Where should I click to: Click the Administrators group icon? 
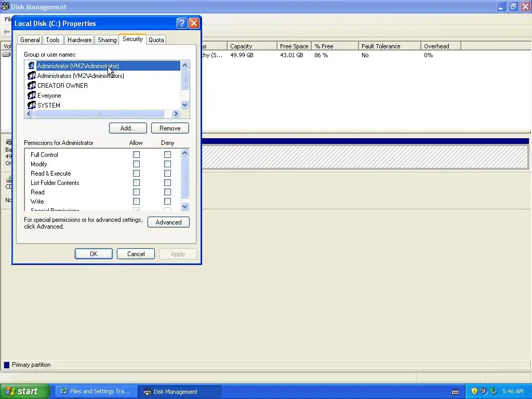(x=32, y=76)
